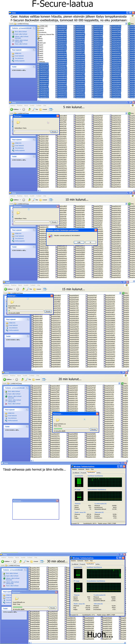Open Suosikit menu in '10 min kulunut' window
Viewport: 135px width, 644px height.
click(32, 196)
